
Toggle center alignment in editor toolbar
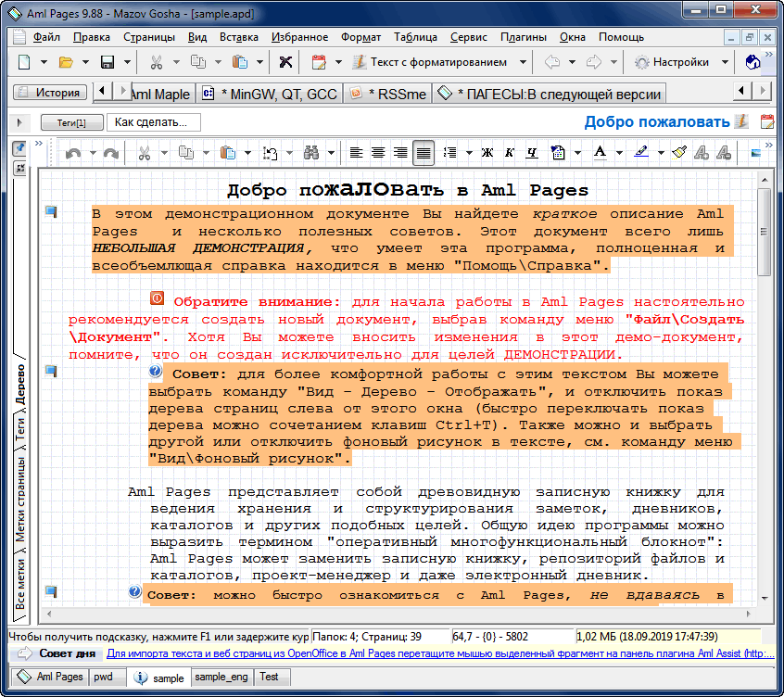(378, 153)
